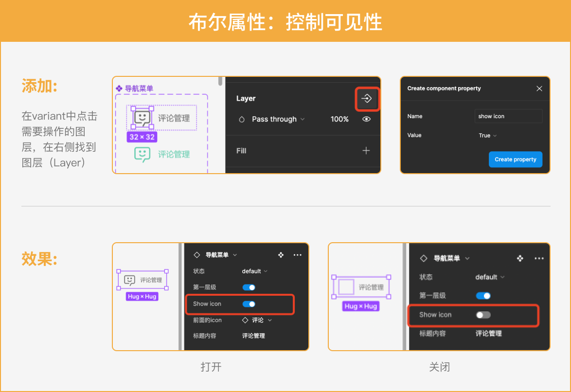Click the instance diamond icon in closed panel

(x=424, y=258)
